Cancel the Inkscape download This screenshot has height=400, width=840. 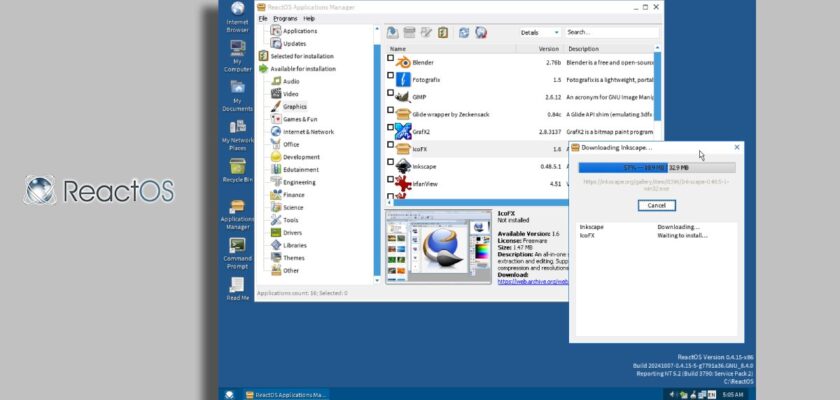coord(656,206)
